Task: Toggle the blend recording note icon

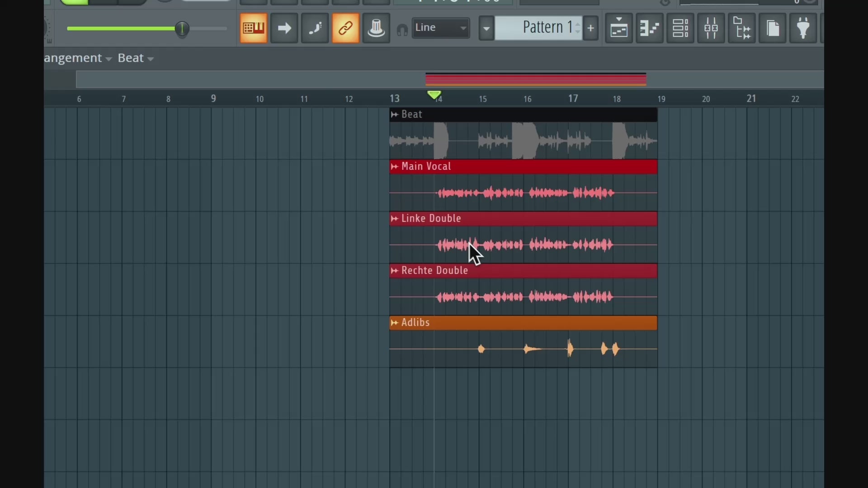Action: (x=315, y=28)
